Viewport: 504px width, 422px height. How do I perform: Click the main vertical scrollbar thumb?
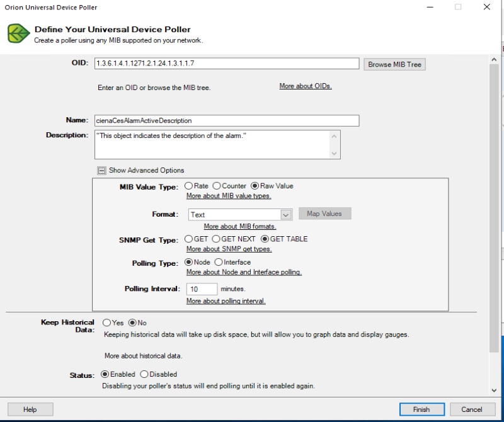(494, 208)
